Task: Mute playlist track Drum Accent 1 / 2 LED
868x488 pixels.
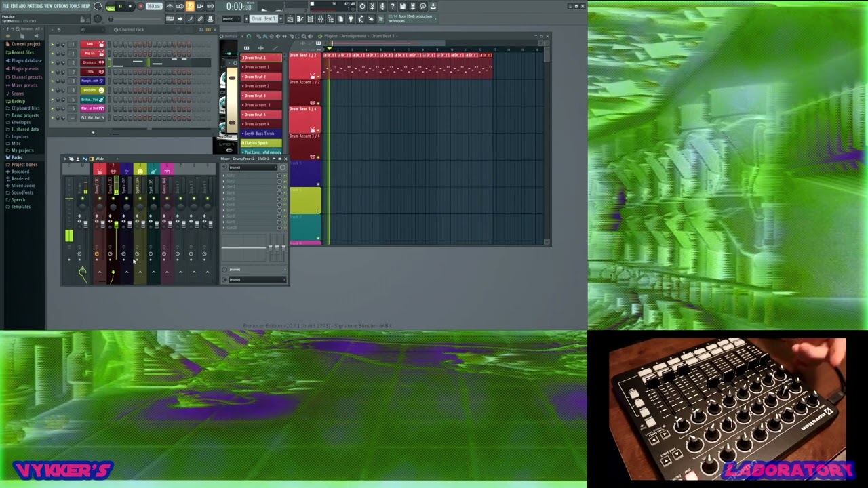Action: coord(318,103)
